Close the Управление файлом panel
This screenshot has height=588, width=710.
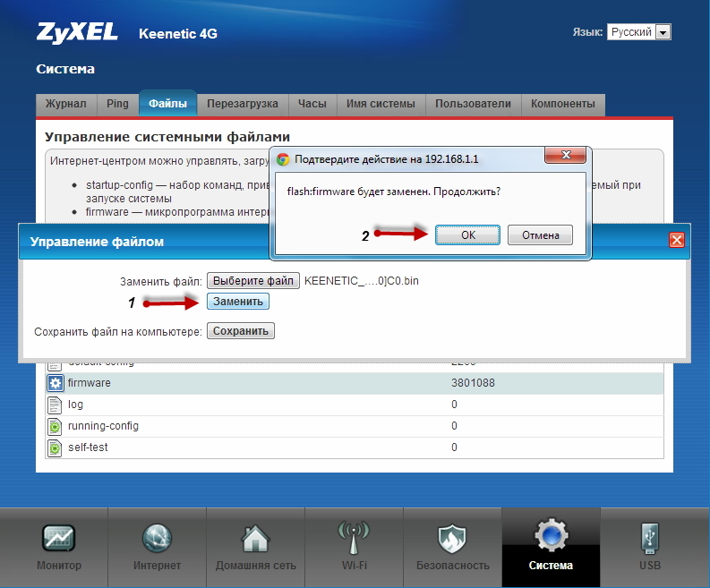click(x=676, y=241)
